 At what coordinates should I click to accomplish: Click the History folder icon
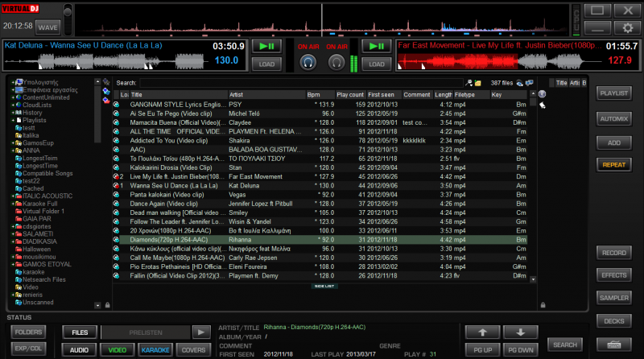19,113
